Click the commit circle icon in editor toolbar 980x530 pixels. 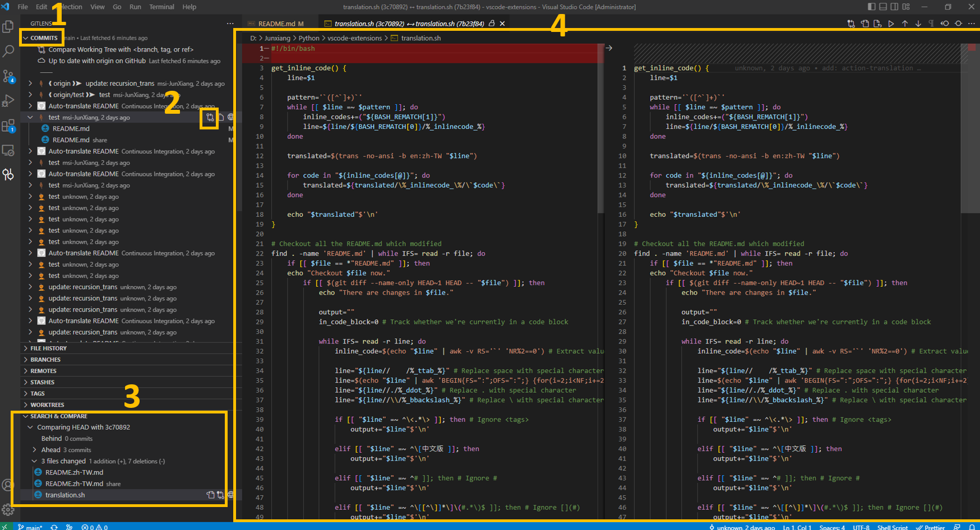click(958, 24)
